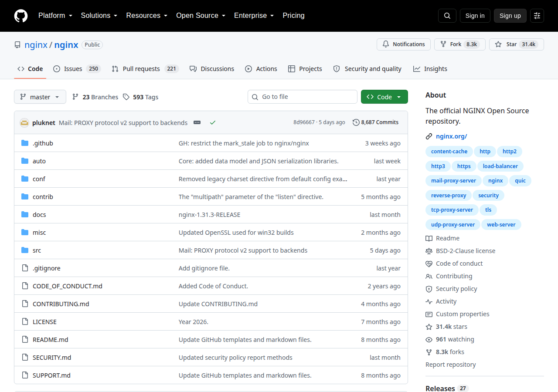
Task: Click the Report repository link
Action: click(451, 365)
